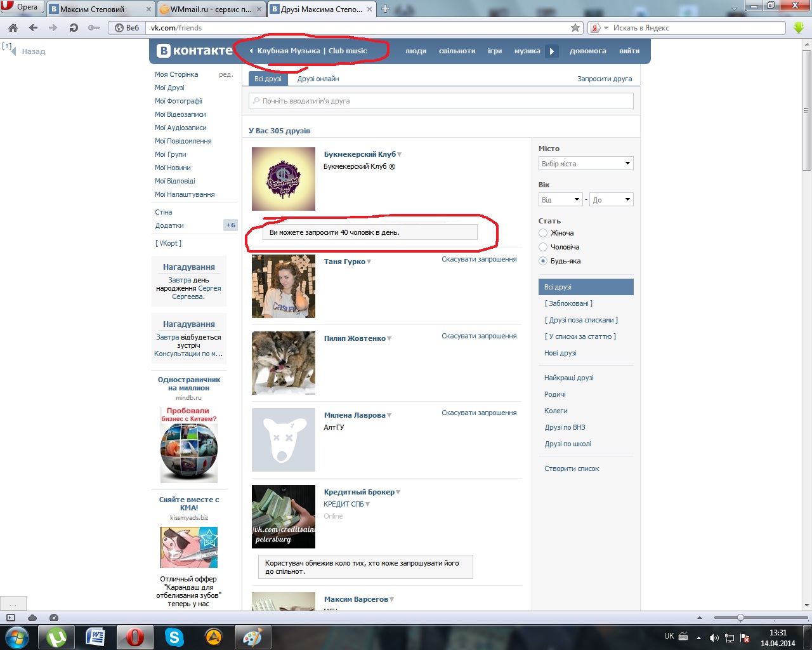This screenshot has width=812, height=650.
Task: Click the Opera menu button
Action: 22,7
